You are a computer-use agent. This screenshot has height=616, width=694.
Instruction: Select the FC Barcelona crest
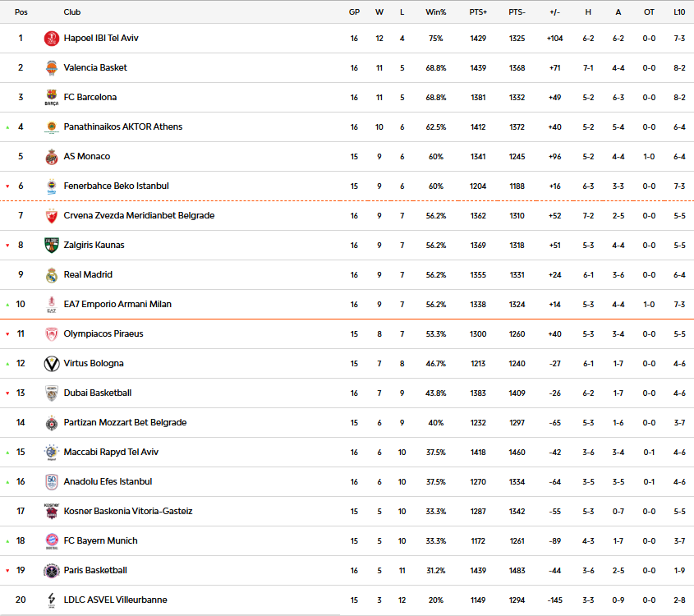(x=52, y=98)
